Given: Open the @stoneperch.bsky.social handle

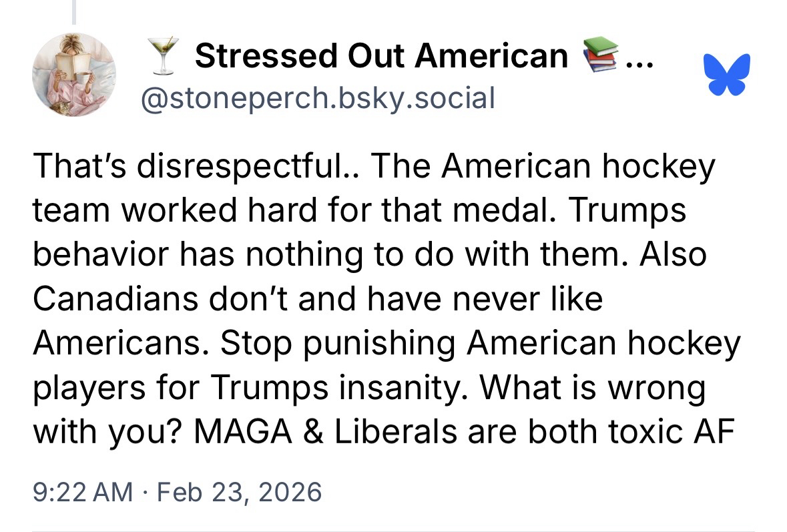Looking at the screenshot, I should [x=316, y=99].
